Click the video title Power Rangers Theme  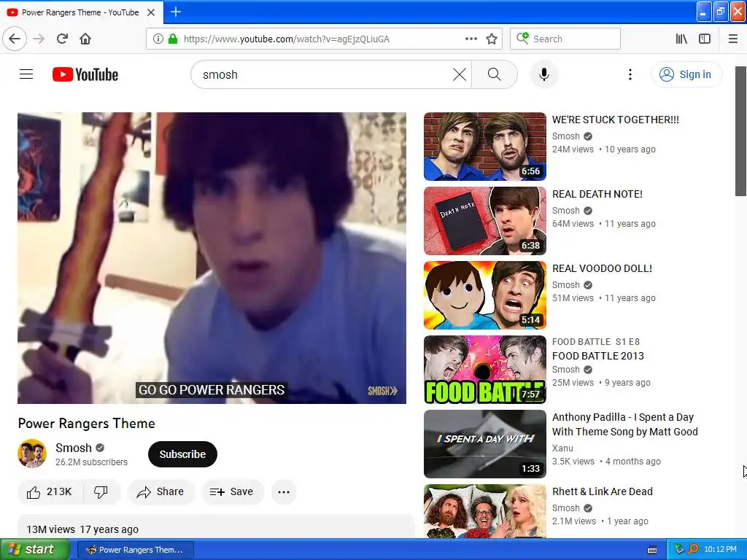pos(86,424)
